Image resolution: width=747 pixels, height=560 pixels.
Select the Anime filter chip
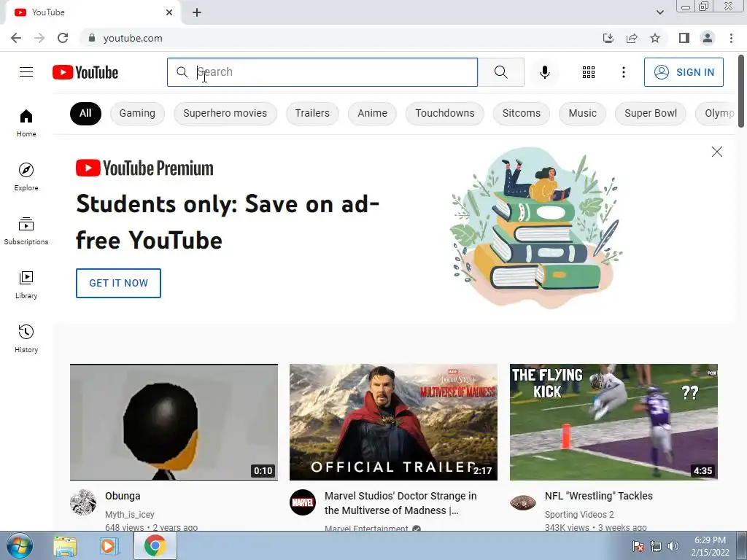coord(372,113)
